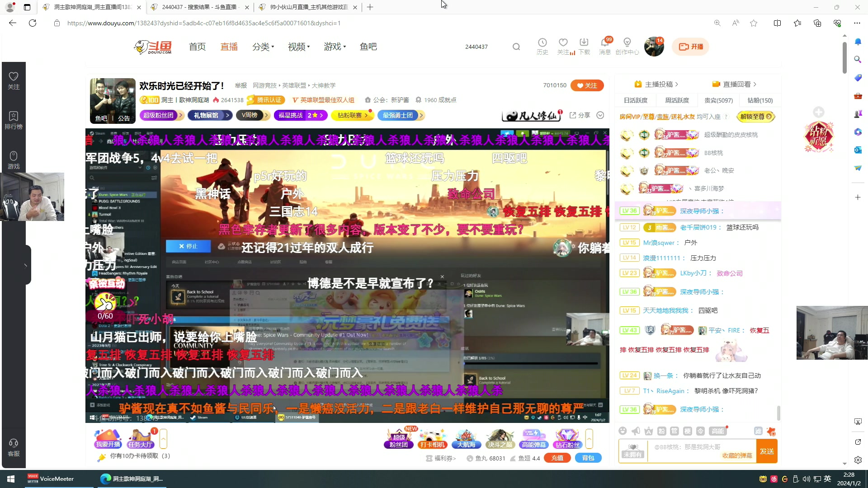Open 大航海 gift icon

tap(466, 438)
